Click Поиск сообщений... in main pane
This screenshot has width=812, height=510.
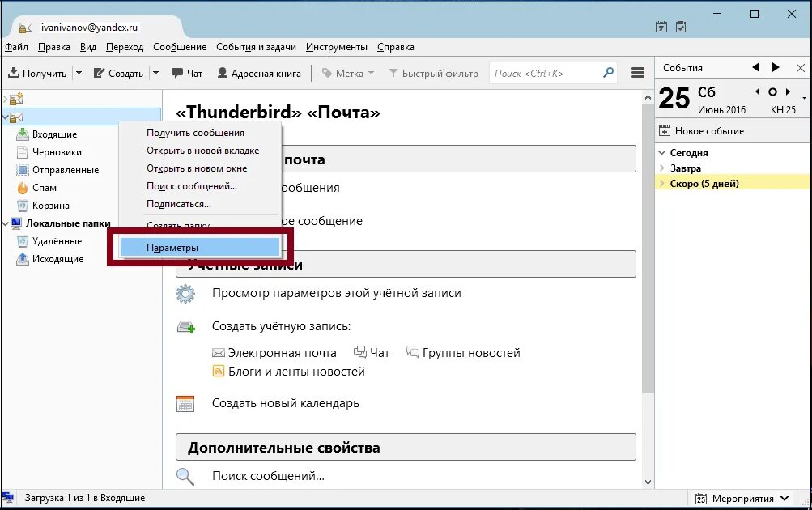pyautogui.click(x=268, y=476)
